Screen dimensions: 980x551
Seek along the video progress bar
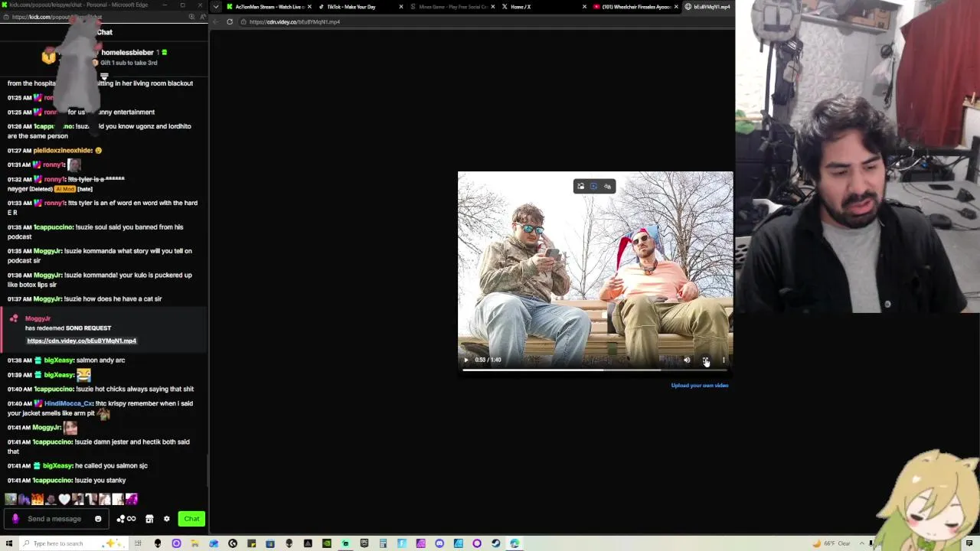[595, 370]
